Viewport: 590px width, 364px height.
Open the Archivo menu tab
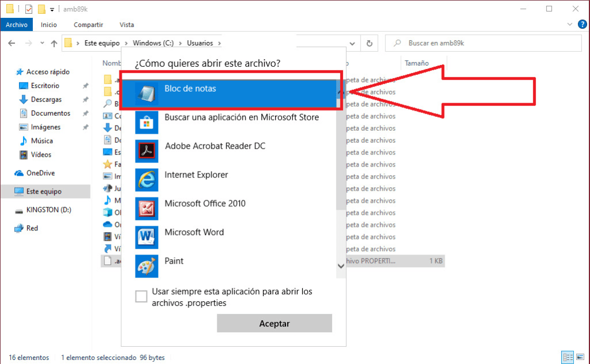click(x=17, y=25)
